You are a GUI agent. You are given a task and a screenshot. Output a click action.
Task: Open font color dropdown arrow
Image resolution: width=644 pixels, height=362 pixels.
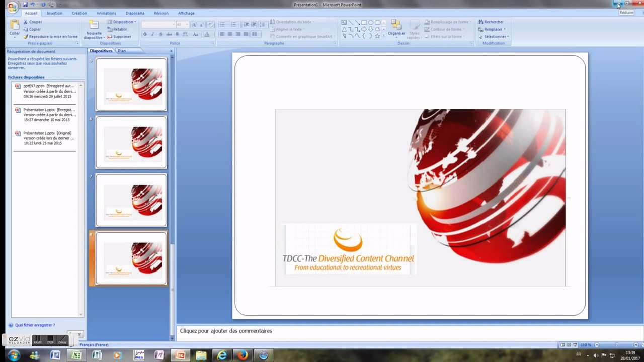coord(211,34)
